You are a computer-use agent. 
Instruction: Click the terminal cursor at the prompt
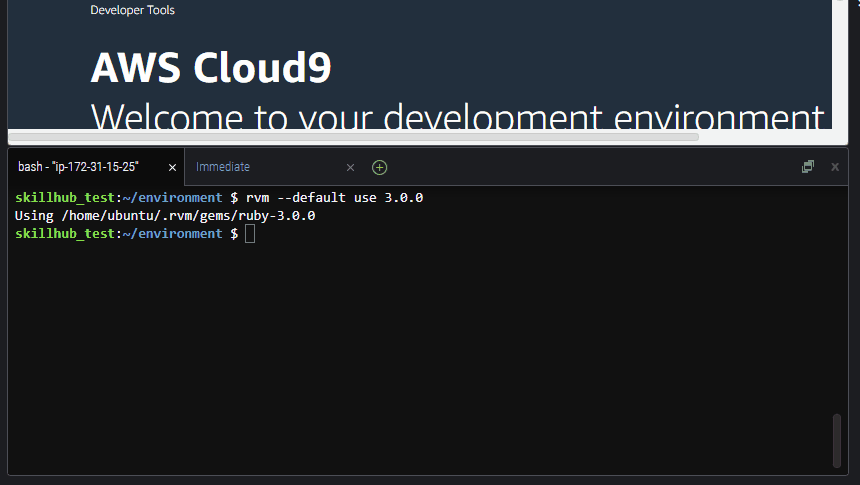[250, 234]
